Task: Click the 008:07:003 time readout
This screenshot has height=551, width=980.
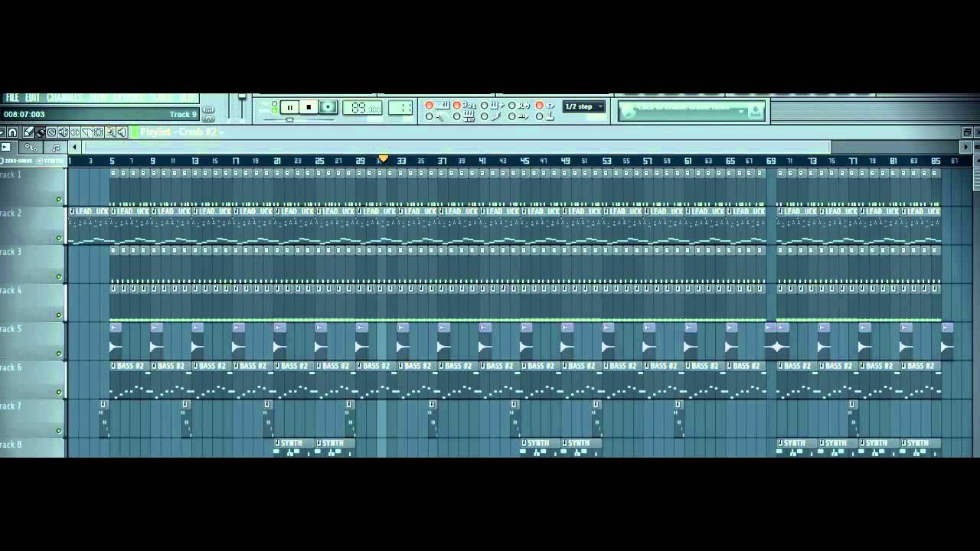Action: point(24,115)
